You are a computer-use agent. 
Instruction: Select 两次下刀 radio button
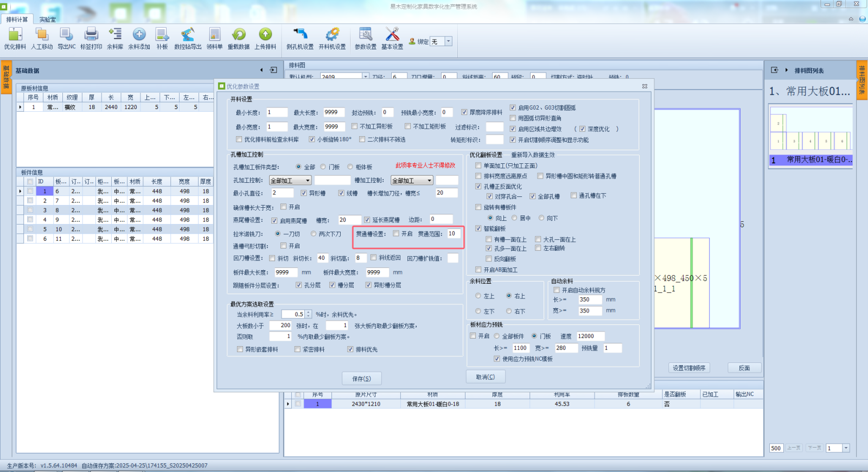pyautogui.click(x=314, y=234)
